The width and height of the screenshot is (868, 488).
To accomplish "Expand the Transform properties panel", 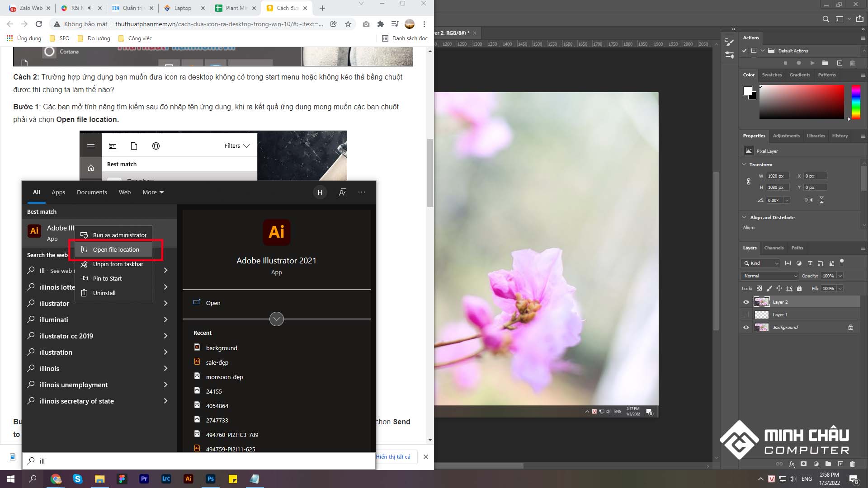I will pyautogui.click(x=744, y=164).
